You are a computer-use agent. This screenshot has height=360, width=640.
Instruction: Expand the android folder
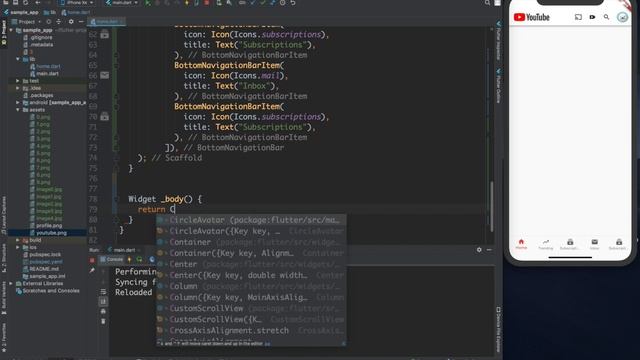tap(18, 102)
